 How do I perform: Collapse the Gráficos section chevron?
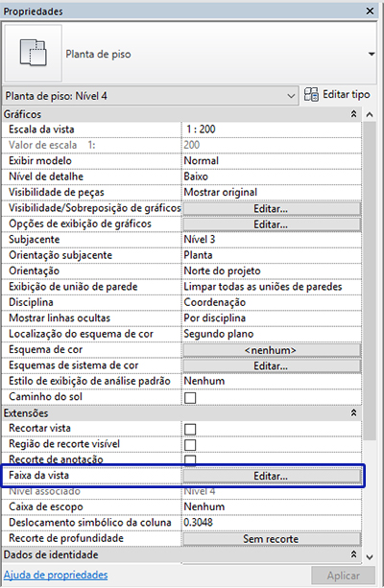tap(353, 114)
